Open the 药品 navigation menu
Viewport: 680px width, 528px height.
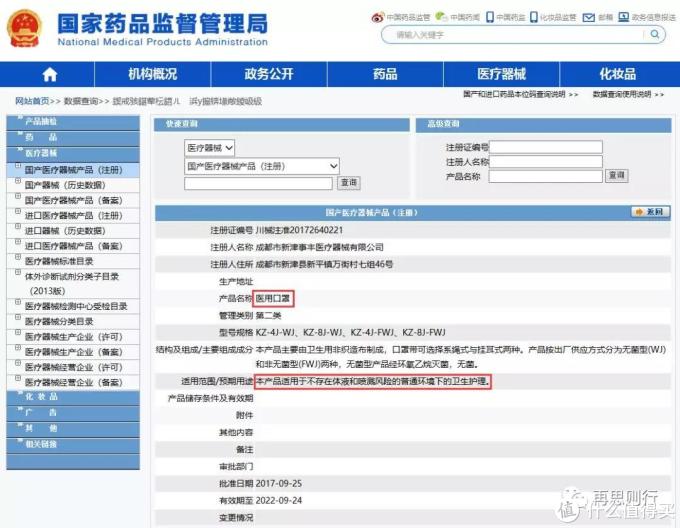385,74
